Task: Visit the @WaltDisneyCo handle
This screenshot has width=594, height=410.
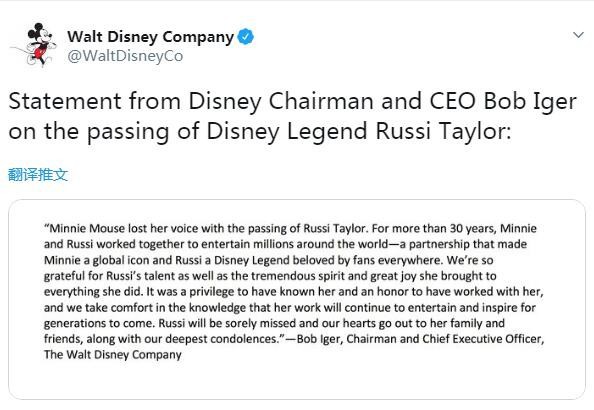Action: pos(125,56)
